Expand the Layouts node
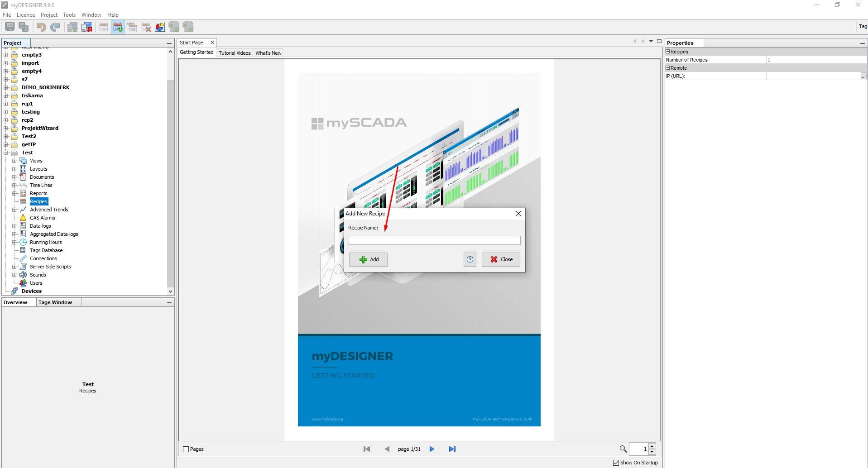Screen dimensions: 868x468 (14, 169)
